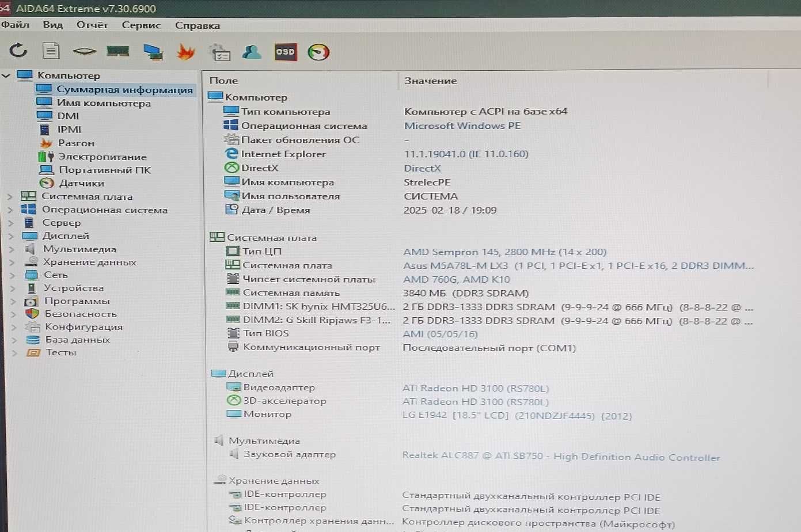Open the Отчёт menu
The height and width of the screenshot is (532, 801).
tap(92, 25)
